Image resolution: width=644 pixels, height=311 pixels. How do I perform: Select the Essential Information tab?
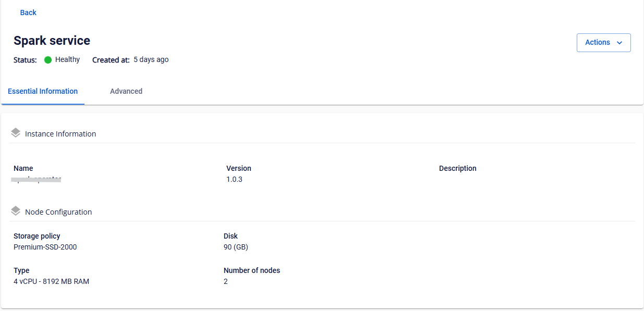43,91
